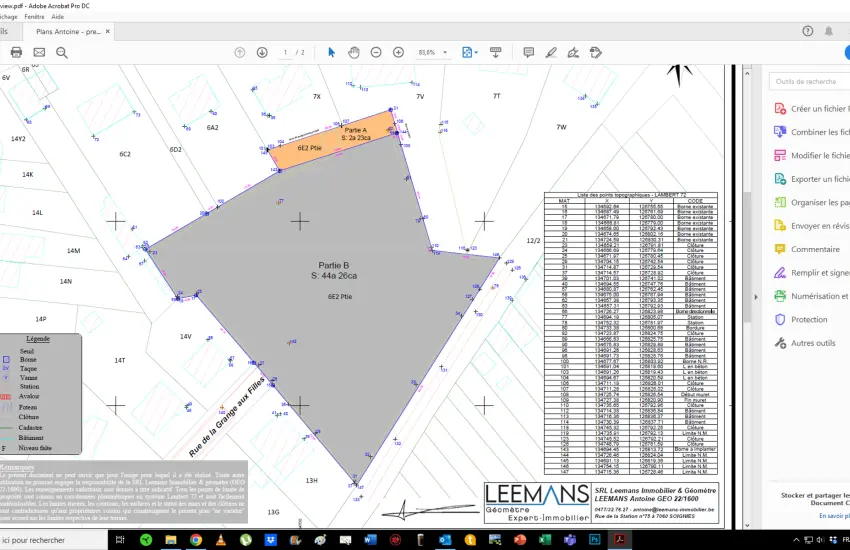Open the Aide menu
Viewport: 850px width, 550px height.
58,17
